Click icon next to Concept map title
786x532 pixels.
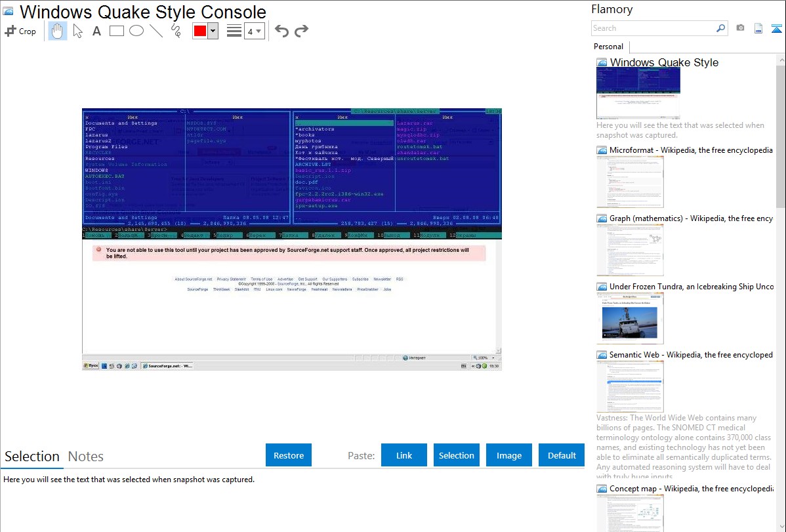tap(602, 489)
